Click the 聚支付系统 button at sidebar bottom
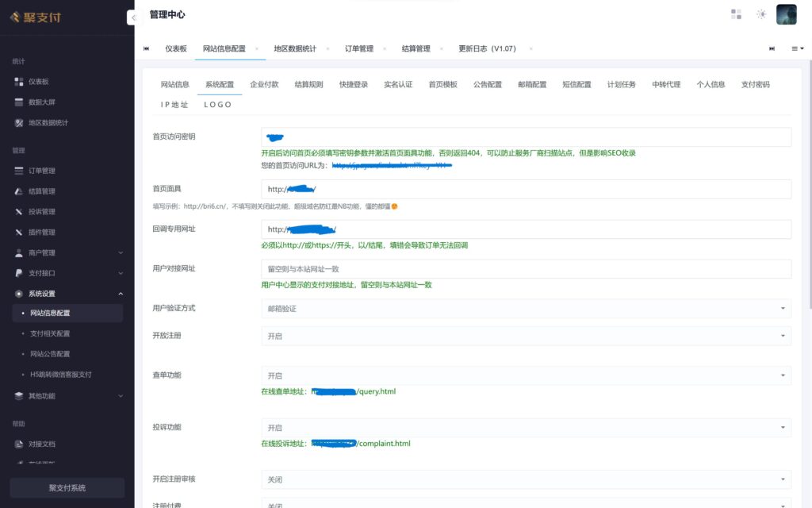 pyautogui.click(x=67, y=487)
